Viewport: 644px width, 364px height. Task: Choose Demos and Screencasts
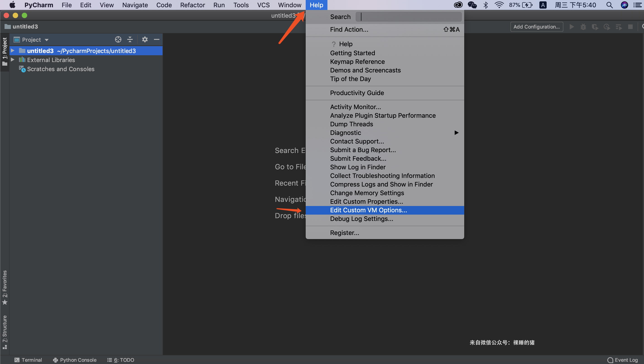(x=385, y=70)
